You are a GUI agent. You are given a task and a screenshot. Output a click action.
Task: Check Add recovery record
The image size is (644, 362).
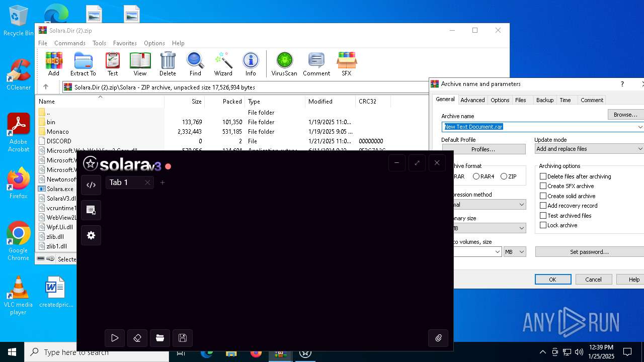click(543, 206)
